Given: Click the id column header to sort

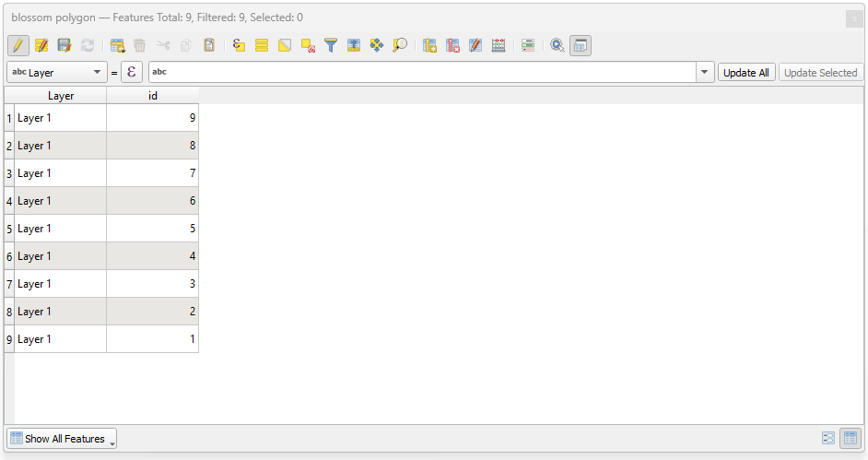Looking at the screenshot, I should (152, 96).
